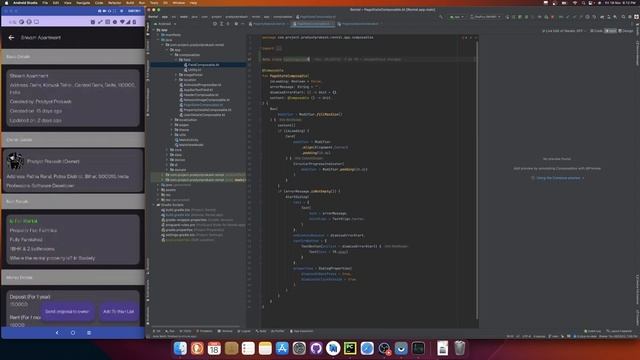Select PageStateComposable.kt in project tree
The height and width of the screenshot is (360, 640).
coord(202,105)
